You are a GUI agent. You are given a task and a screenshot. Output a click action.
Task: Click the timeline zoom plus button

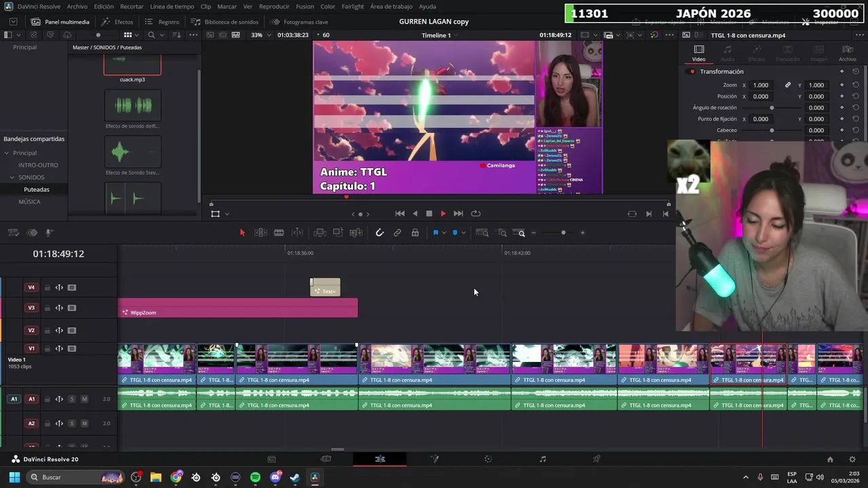click(x=583, y=232)
